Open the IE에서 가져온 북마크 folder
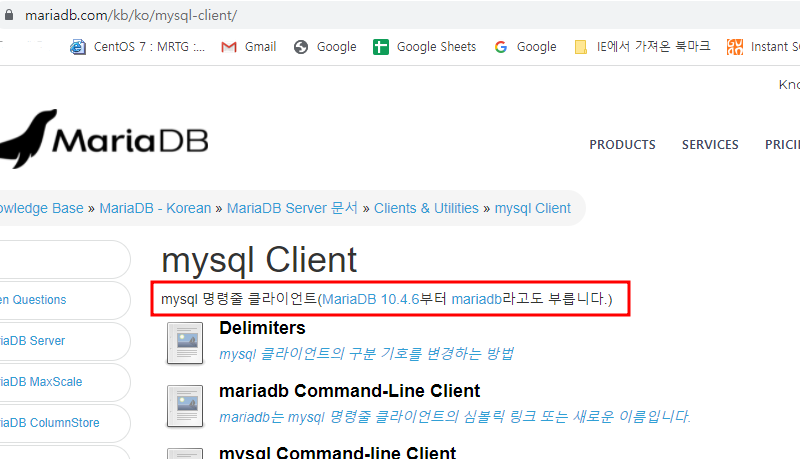Viewport: 800px width, 459px height. pos(642,47)
